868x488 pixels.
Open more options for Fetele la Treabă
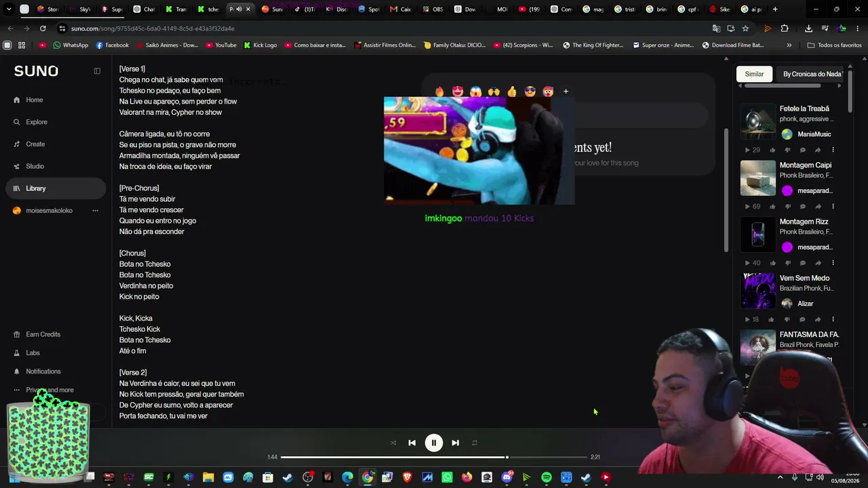(833, 150)
